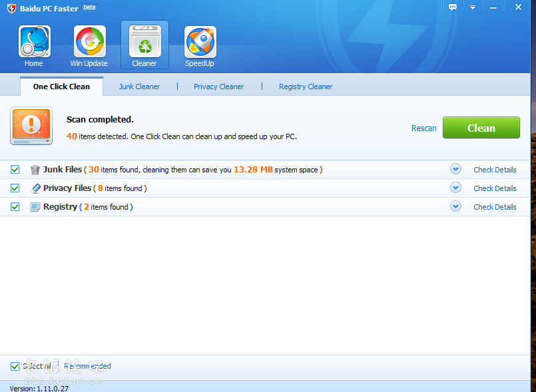This screenshot has width=536, height=392.
Task: Click the Scan completed heading
Action: coord(100,119)
